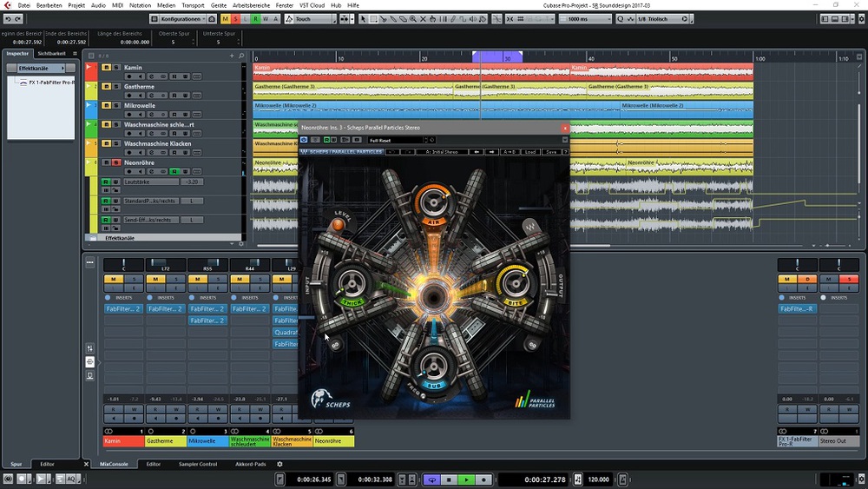Image resolution: width=868 pixels, height=489 pixels.
Task: Add a track with the plus icon
Action: pyautogui.click(x=232, y=56)
